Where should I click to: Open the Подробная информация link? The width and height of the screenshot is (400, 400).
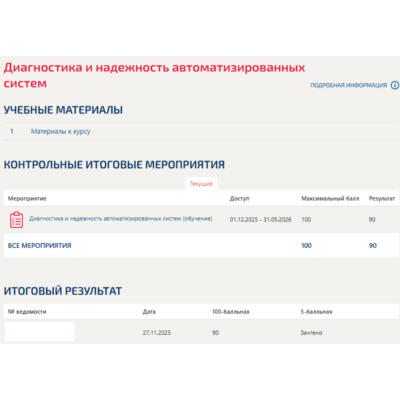tap(349, 85)
